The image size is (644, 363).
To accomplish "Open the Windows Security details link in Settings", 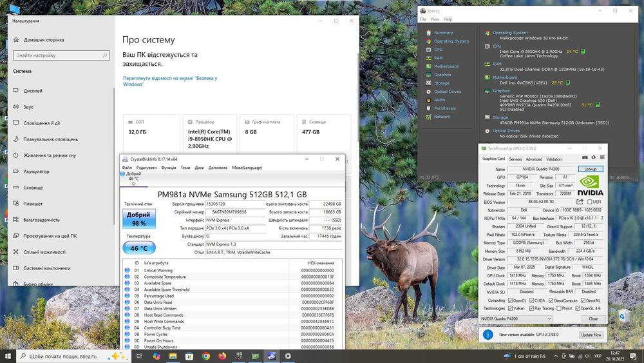I will [170, 81].
